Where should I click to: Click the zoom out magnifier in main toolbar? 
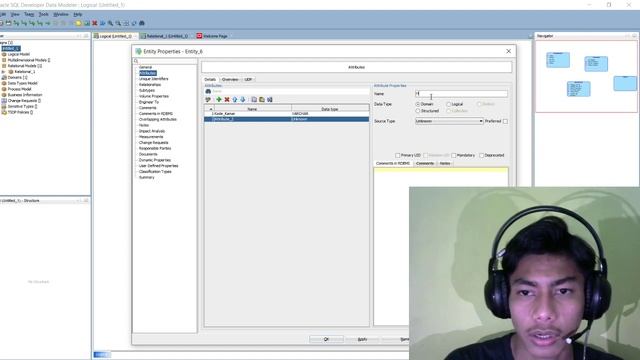coord(118,23)
